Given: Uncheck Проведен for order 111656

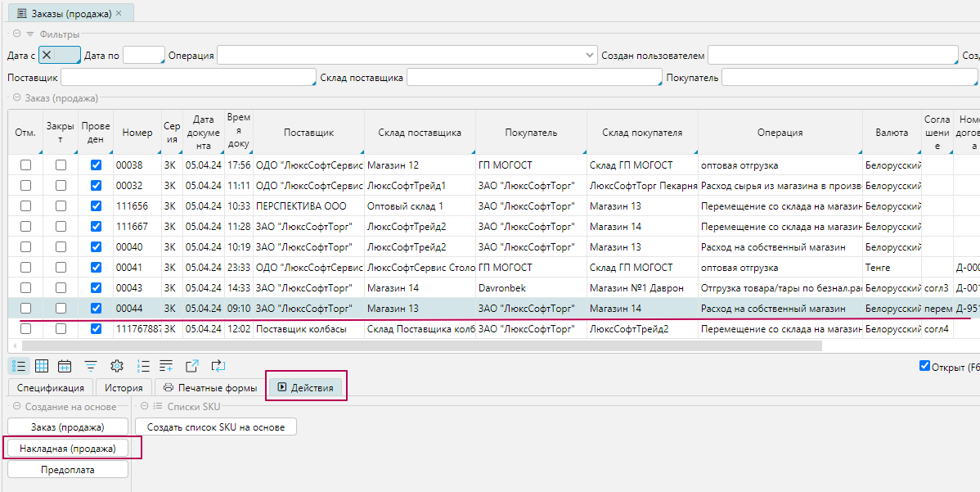Looking at the screenshot, I should click(97, 206).
